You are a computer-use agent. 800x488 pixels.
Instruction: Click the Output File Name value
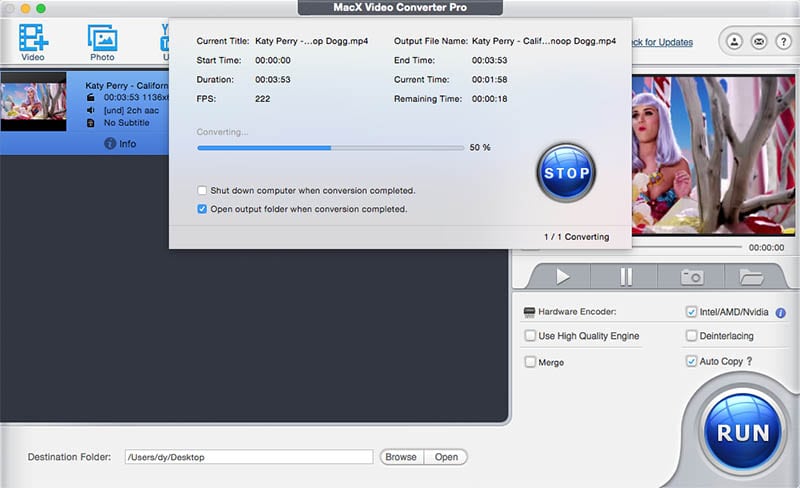(544, 41)
